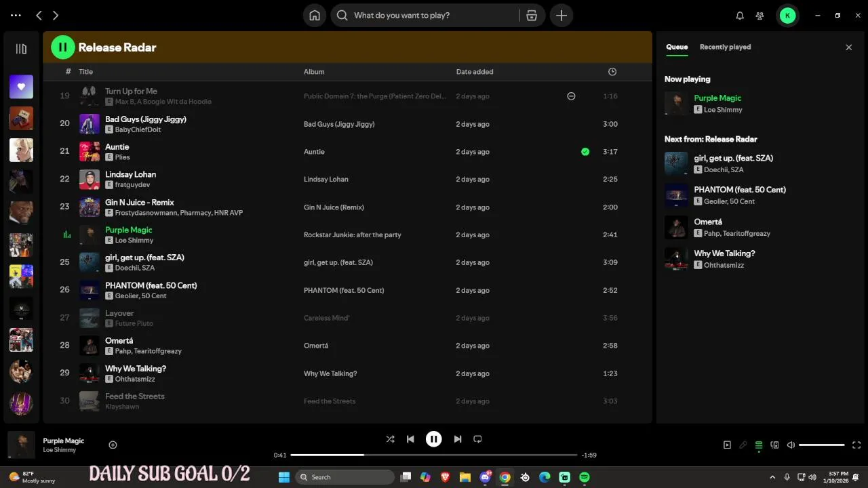Seek within the song progress bar
Image resolution: width=868 pixels, height=488 pixels.
[x=434, y=455]
